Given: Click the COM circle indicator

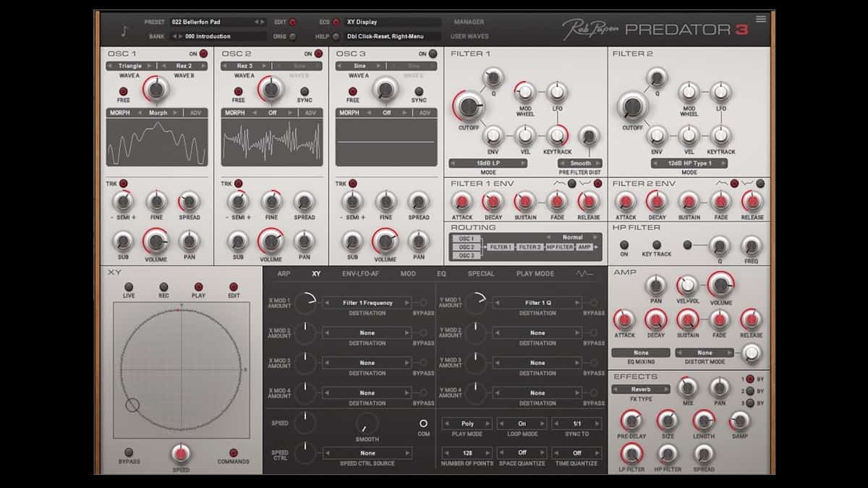Looking at the screenshot, I should coord(423,423).
